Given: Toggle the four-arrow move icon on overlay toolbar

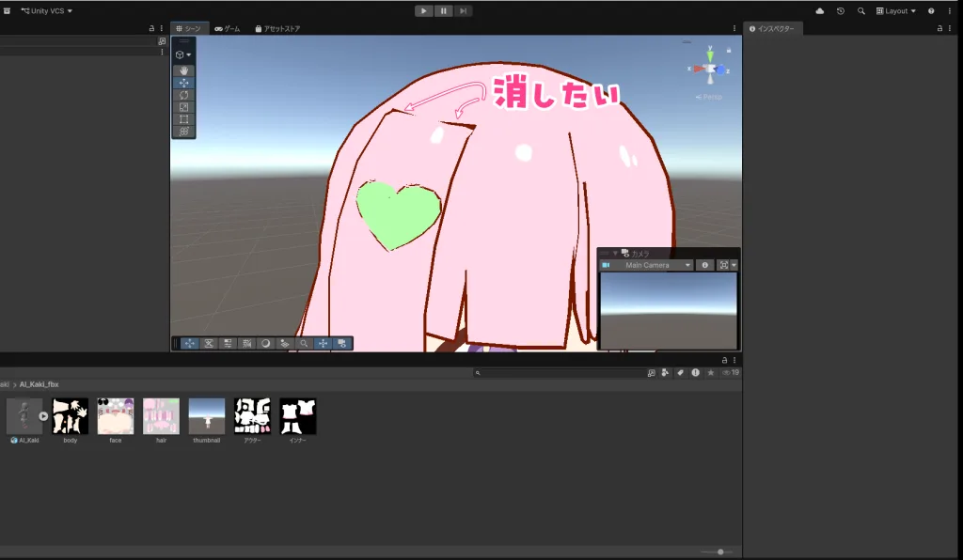Looking at the screenshot, I should 190,344.
